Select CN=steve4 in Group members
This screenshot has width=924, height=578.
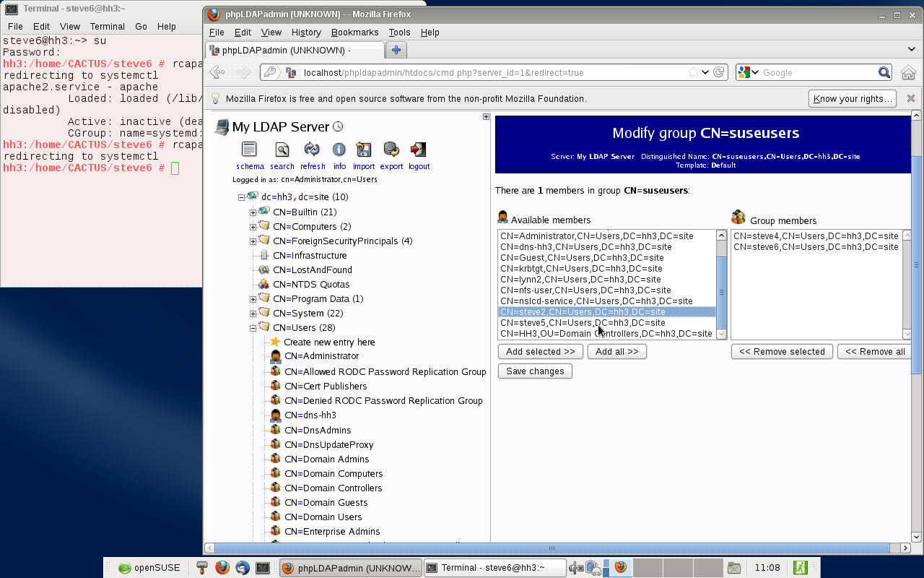[816, 236]
